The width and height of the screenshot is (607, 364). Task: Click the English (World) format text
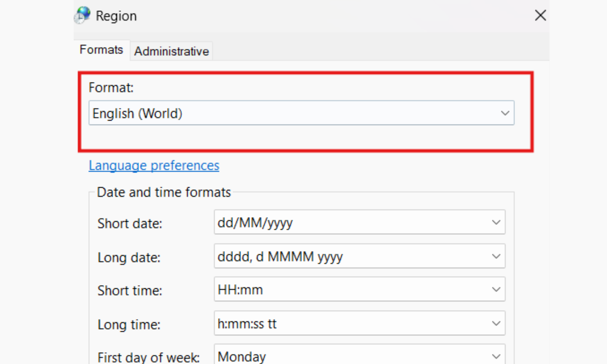pyautogui.click(x=138, y=114)
